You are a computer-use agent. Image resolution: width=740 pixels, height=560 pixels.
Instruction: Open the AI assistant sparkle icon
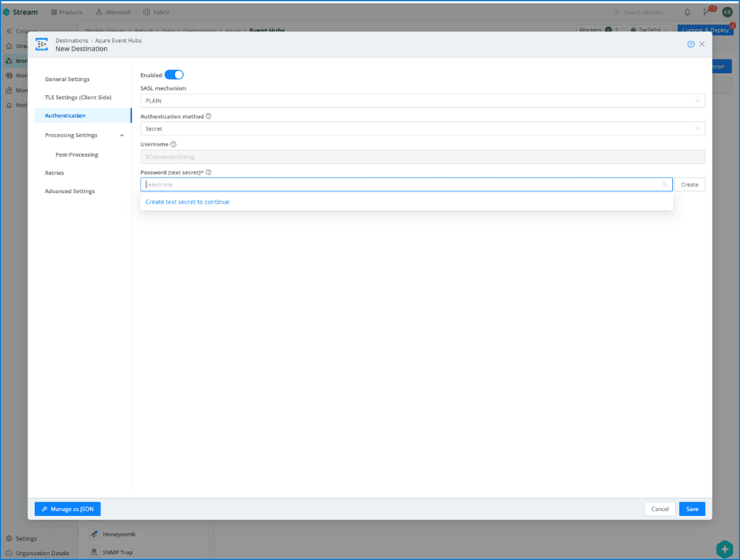click(724, 549)
